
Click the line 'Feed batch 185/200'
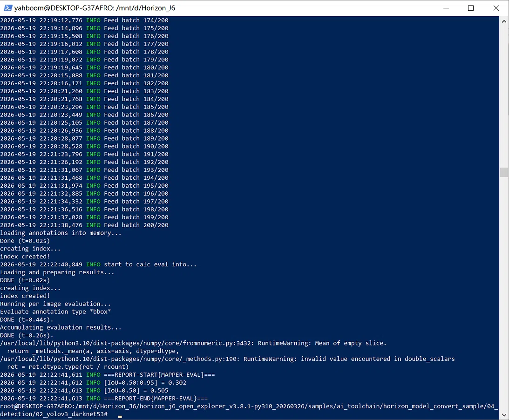[x=84, y=107]
